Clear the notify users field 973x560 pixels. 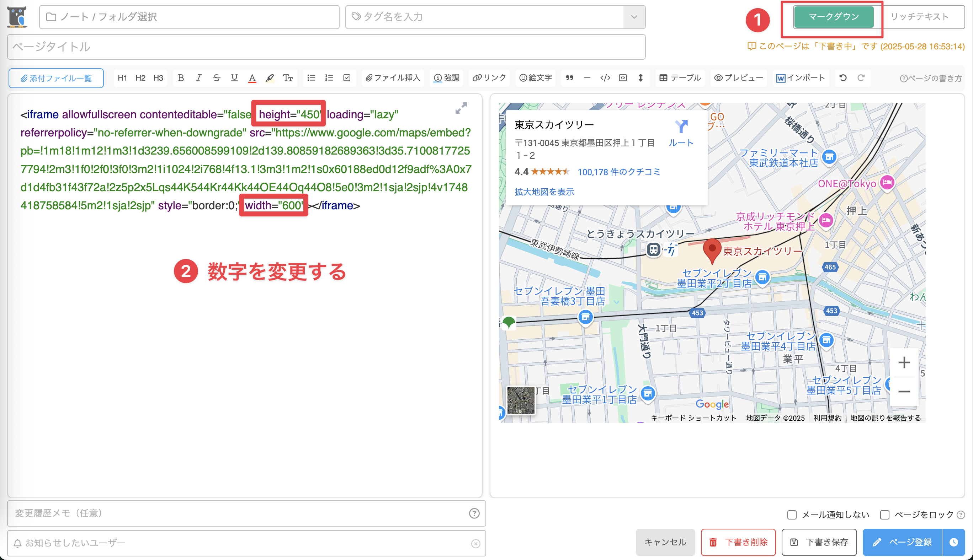(x=476, y=543)
